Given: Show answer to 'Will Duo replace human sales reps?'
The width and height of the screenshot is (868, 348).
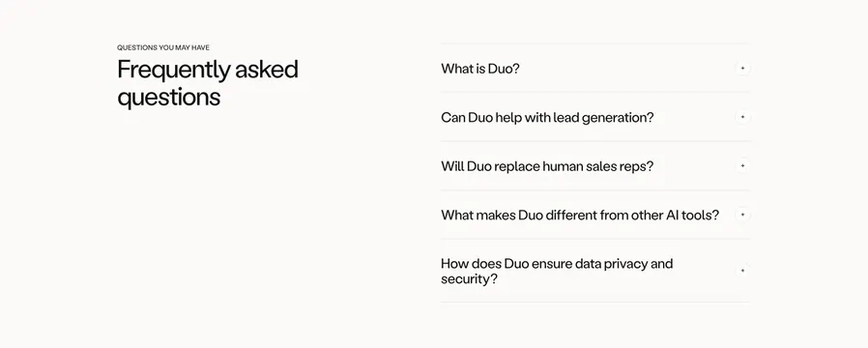Looking at the screenshot, I should 595,166.
